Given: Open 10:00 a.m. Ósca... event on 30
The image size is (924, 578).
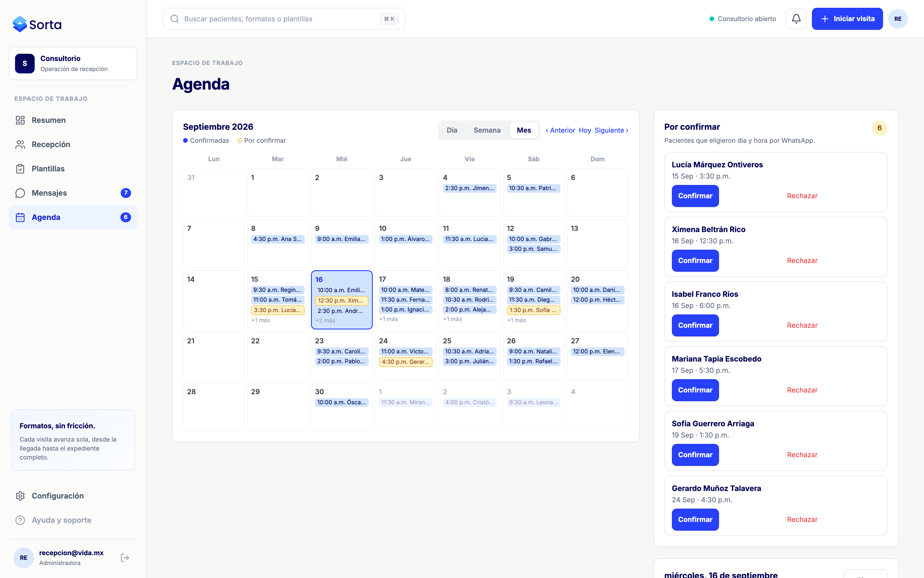Looking at the screenshot, I should point(342,402).
